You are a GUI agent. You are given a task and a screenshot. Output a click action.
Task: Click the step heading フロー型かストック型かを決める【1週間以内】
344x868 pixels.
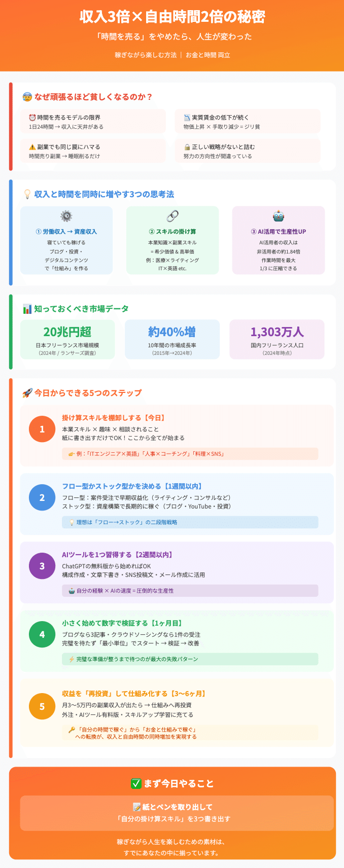coord(133,486)
